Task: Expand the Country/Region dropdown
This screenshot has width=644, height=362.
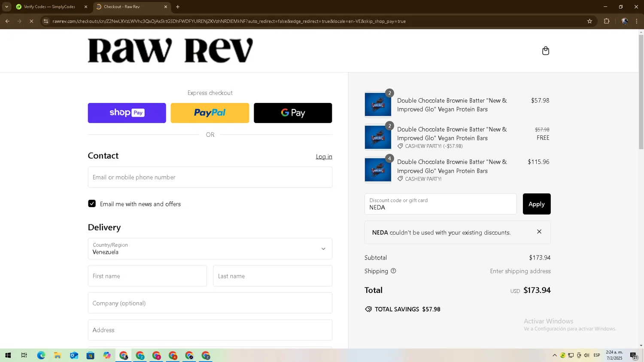Action: pos(210,249)
